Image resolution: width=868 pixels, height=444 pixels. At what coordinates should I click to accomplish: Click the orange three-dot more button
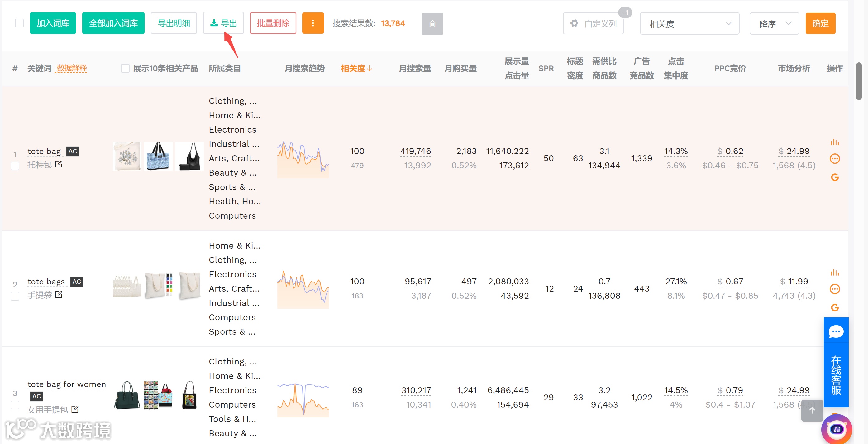click(x=313, y=23)
